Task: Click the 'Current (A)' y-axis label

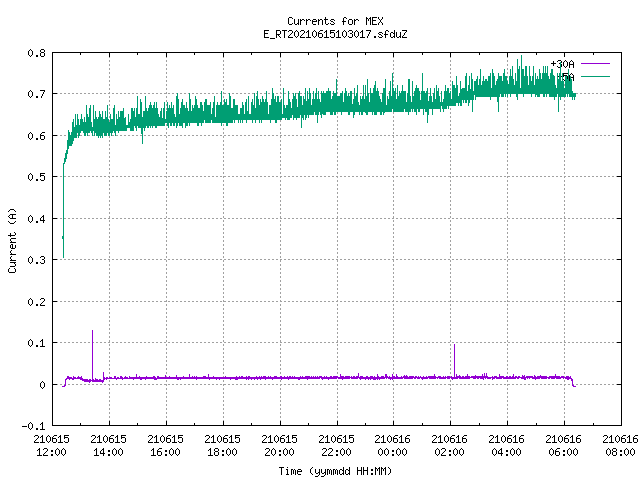Action: [x=12, y=241]
